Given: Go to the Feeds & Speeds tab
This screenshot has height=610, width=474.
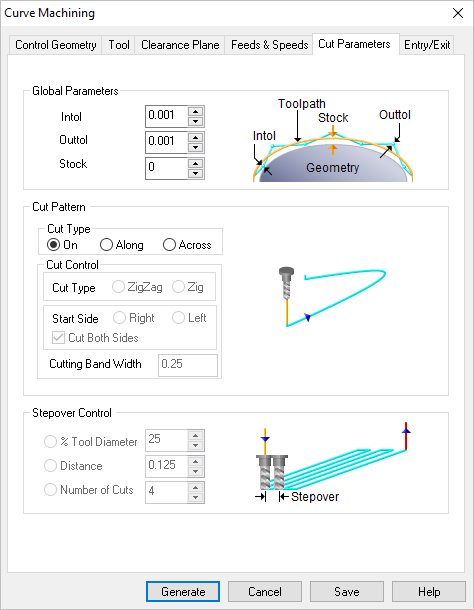Looking at the screenshot, I should pos(269,45).
